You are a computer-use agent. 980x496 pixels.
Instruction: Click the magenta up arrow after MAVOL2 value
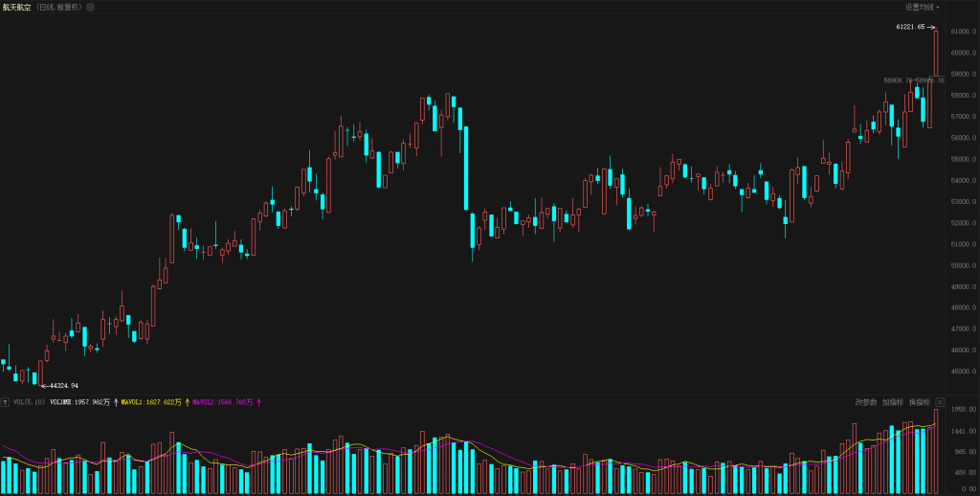pos(258,402)
